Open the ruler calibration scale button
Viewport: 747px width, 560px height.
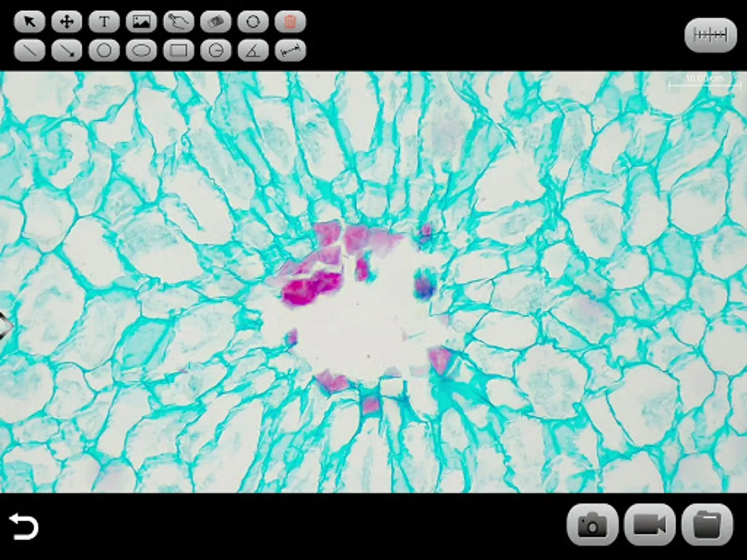pos(711,35)
